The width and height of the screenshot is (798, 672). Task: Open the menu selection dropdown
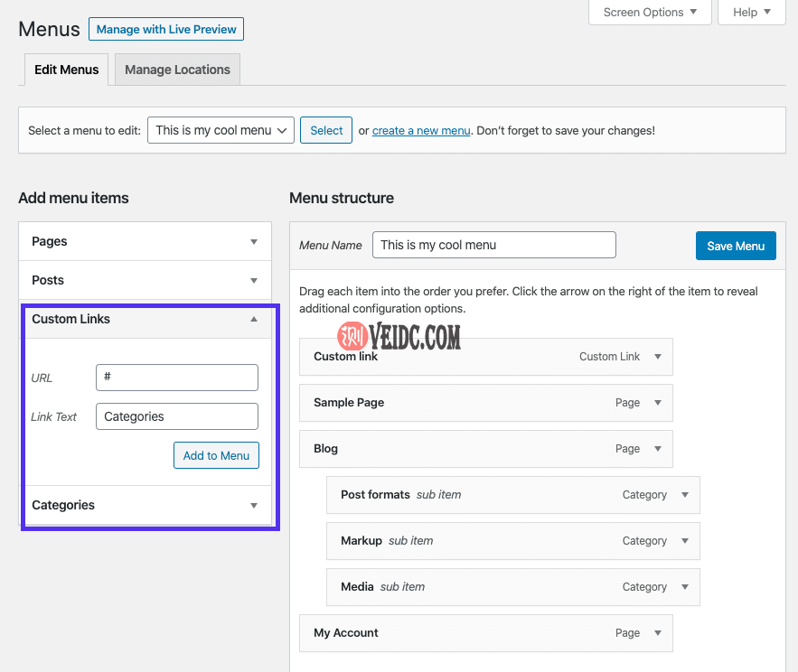[221, 130]
